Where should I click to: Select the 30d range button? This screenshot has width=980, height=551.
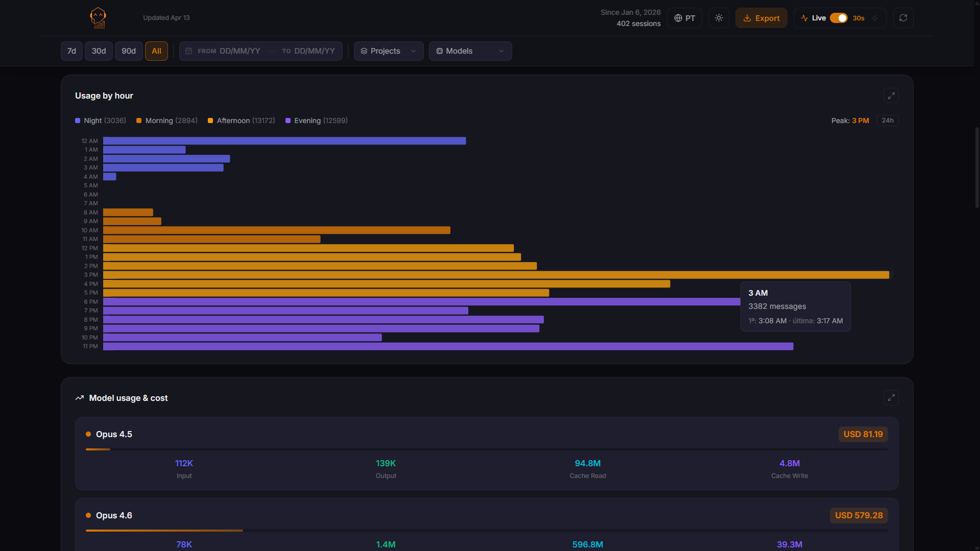(x=99, y=51)
